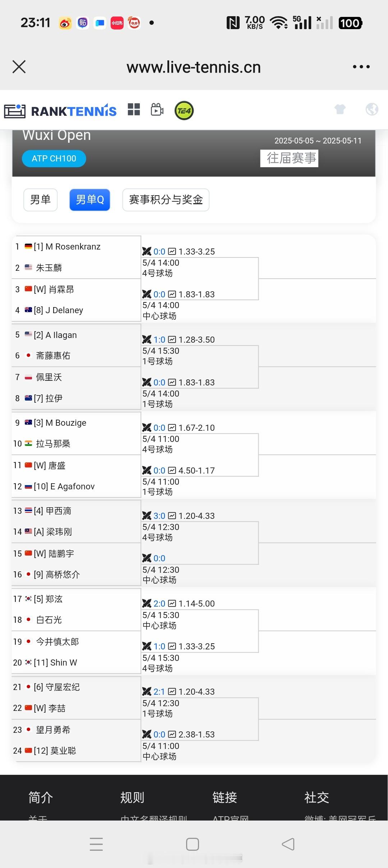
Task: Tap the RANKTENNIS logo
Action: point(60,111)
